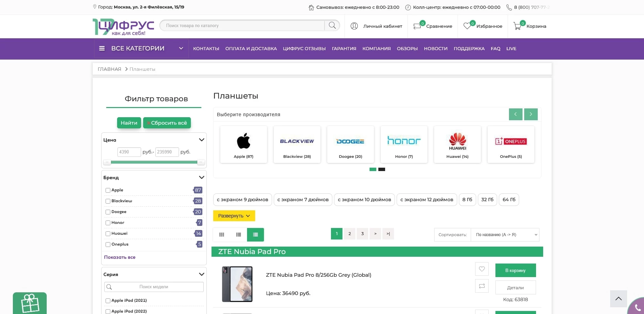Go to the ГАРАНТИЯ menu item

344,48
